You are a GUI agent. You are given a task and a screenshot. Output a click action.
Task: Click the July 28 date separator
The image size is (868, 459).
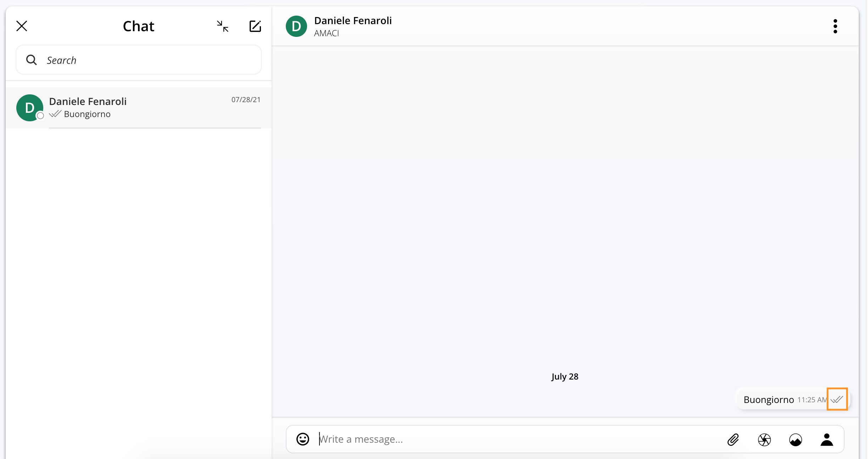[x=565, y=376]
